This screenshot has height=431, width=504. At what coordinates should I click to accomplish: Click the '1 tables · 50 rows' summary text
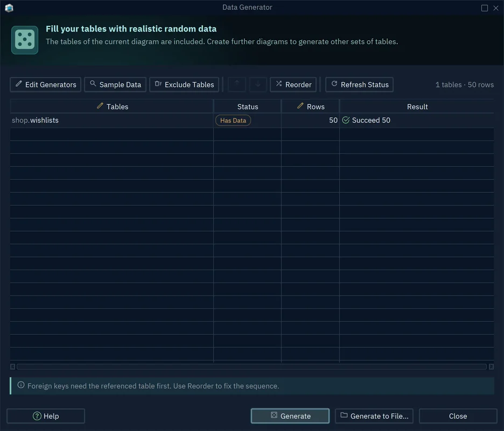[465, 84]
